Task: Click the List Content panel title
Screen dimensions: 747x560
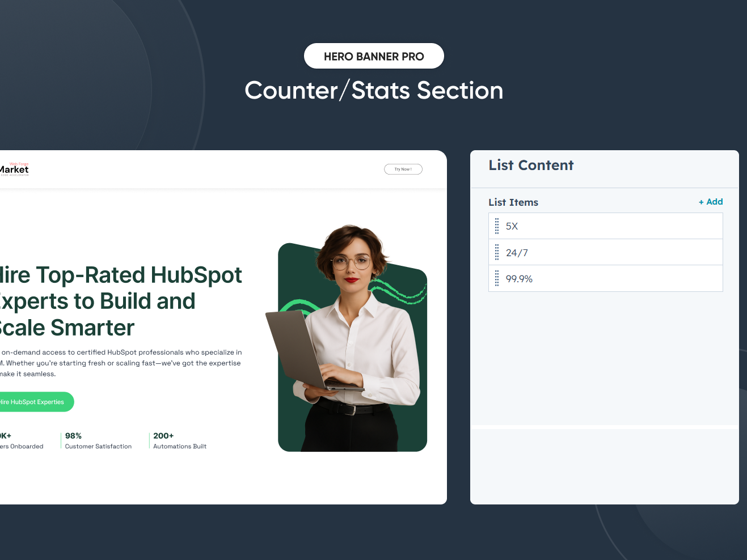Action: pos(531,165)
